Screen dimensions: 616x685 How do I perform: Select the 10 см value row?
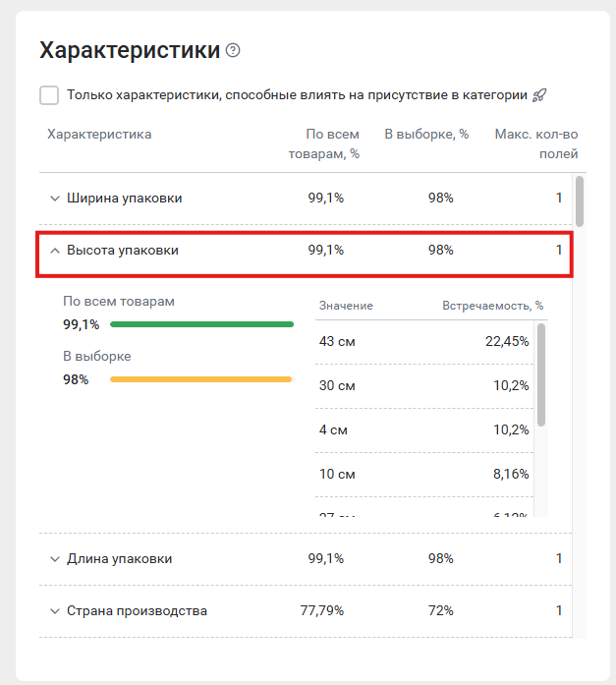click(424, 474)
